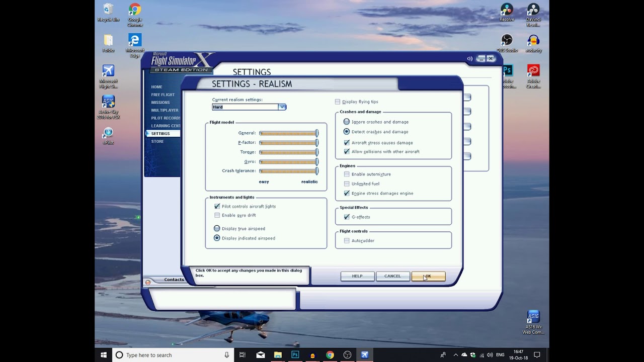Select Detect crashes and damage option
Viewport: 644px width, 362px height.
pos(347,132)
